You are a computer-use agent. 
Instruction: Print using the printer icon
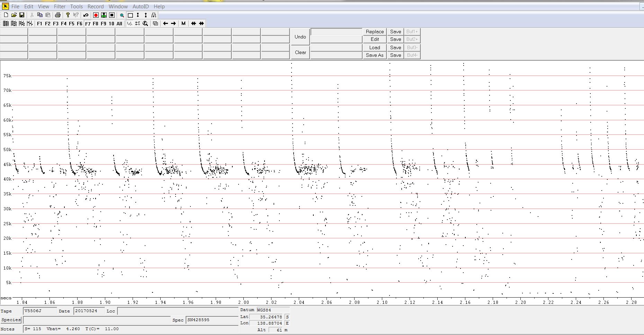pyautogui.click(x=58, y=15)
